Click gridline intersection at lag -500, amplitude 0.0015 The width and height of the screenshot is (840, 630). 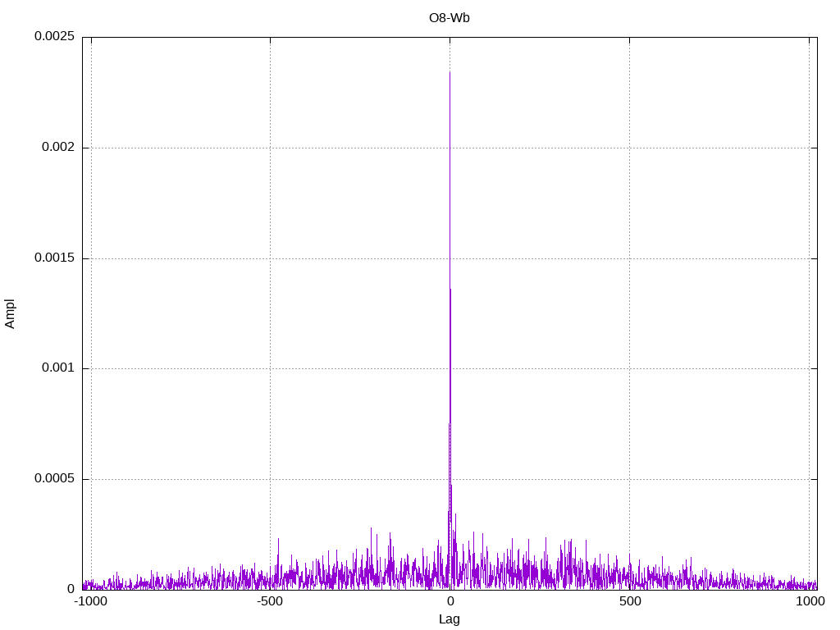click(x=270, y=258)
